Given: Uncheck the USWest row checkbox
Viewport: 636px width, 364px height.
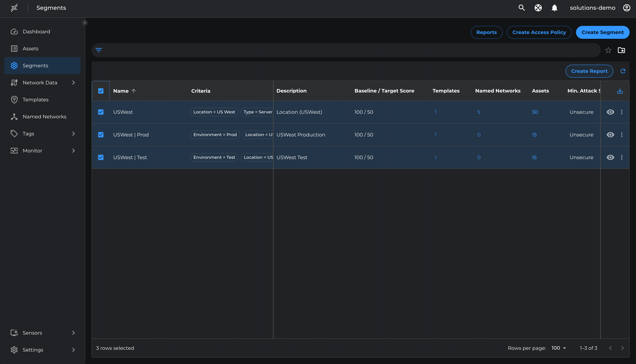Looking at the screenshot, I should [x=101, y=112].
